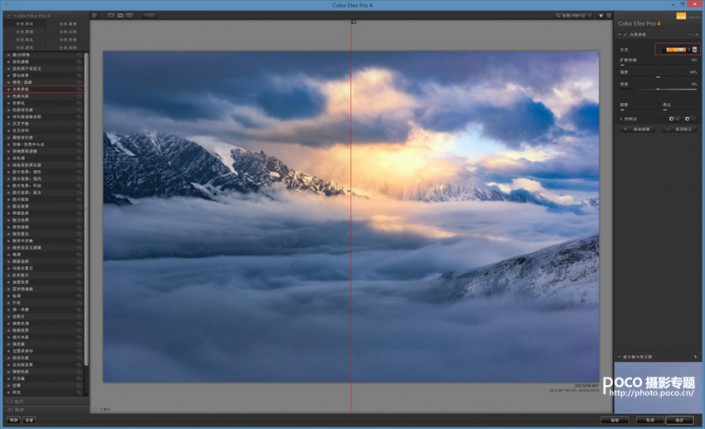The width and height of the screenshot is (705, 429).
Task: Click the Compare button in top toolbar
Action: [149, 16]
